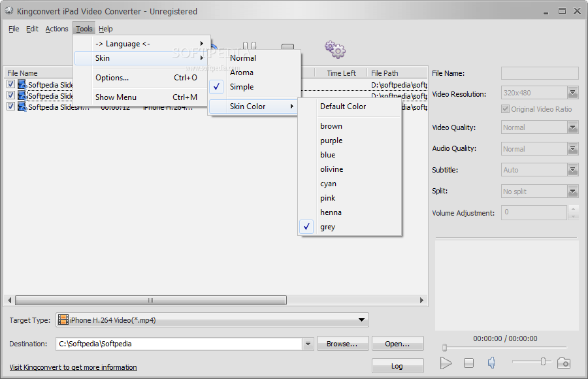Click the snapshot camera icon
This screenshot has height=379, width=588.
click(x=564, y=363)
